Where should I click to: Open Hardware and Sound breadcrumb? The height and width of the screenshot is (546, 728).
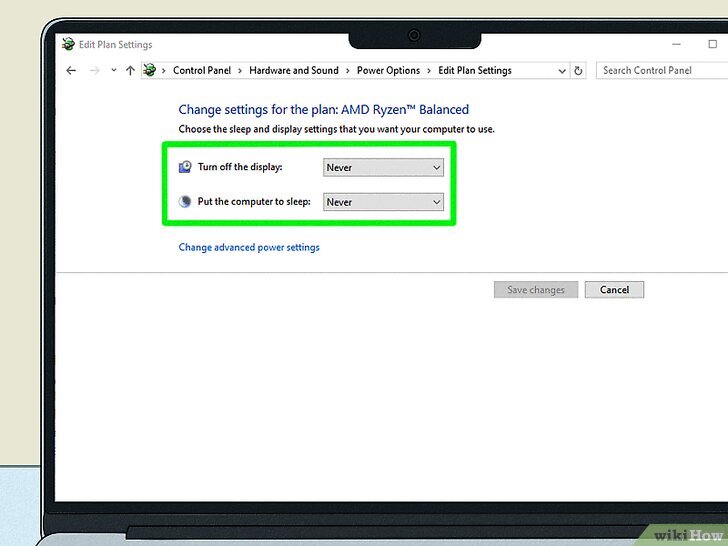coord(294,71)
